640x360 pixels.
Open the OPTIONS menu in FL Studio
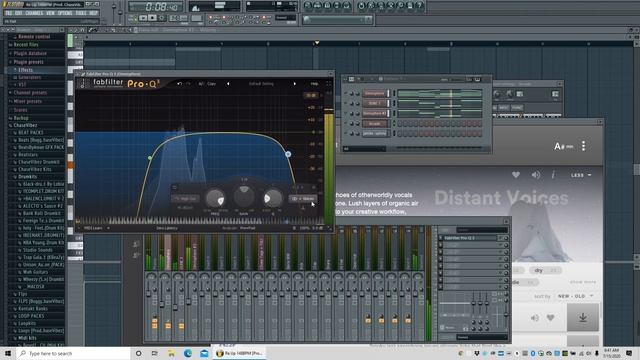pos(65,13)
